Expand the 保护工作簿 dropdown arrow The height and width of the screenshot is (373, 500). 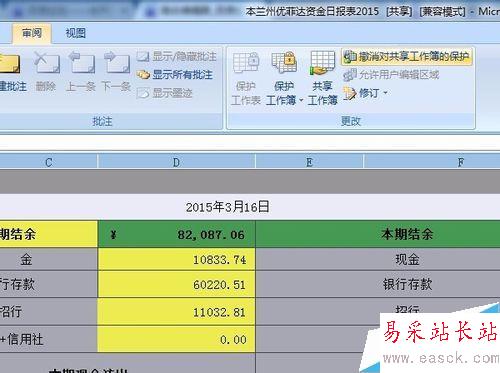301,100
